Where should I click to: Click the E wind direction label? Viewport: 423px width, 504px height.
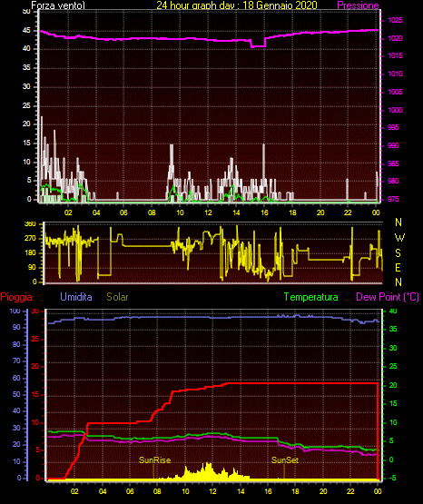click(398, 267)
